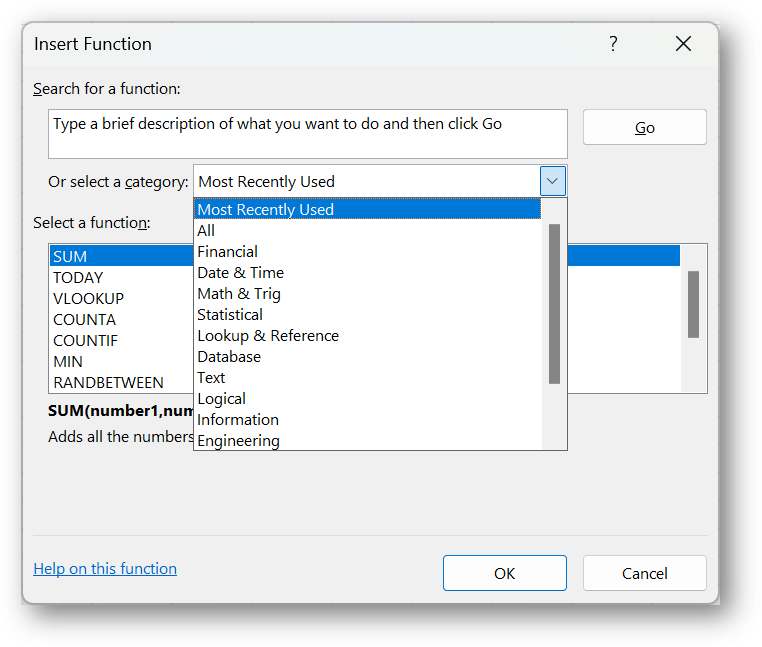Collapse the category dropdown arrow

pyautogui.click(x=553, y=181)
